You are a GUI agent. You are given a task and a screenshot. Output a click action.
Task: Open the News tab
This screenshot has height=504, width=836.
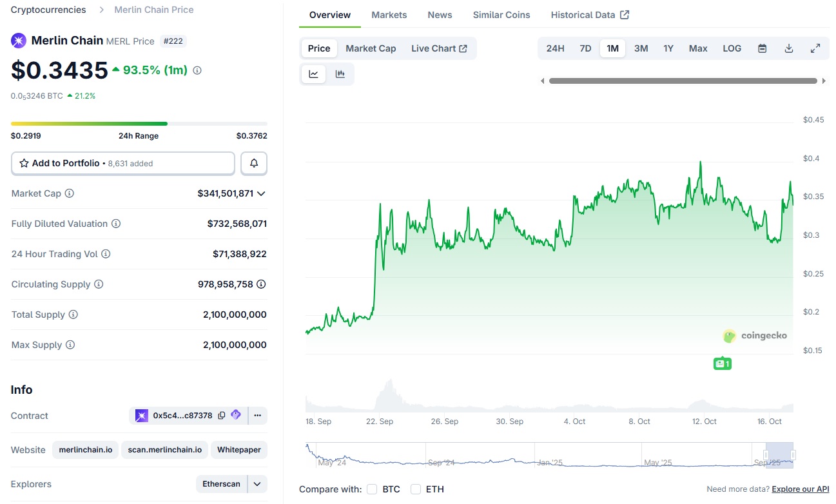(440, 15)
